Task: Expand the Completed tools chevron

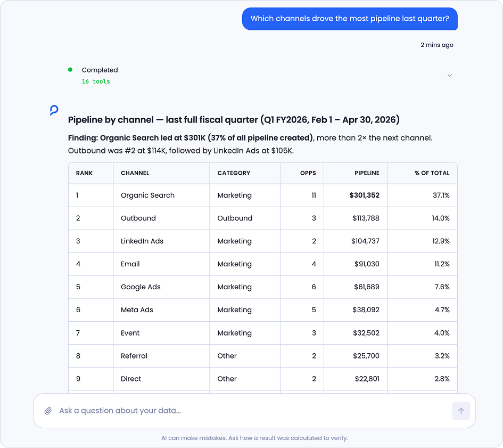Action: pos(450,76)
